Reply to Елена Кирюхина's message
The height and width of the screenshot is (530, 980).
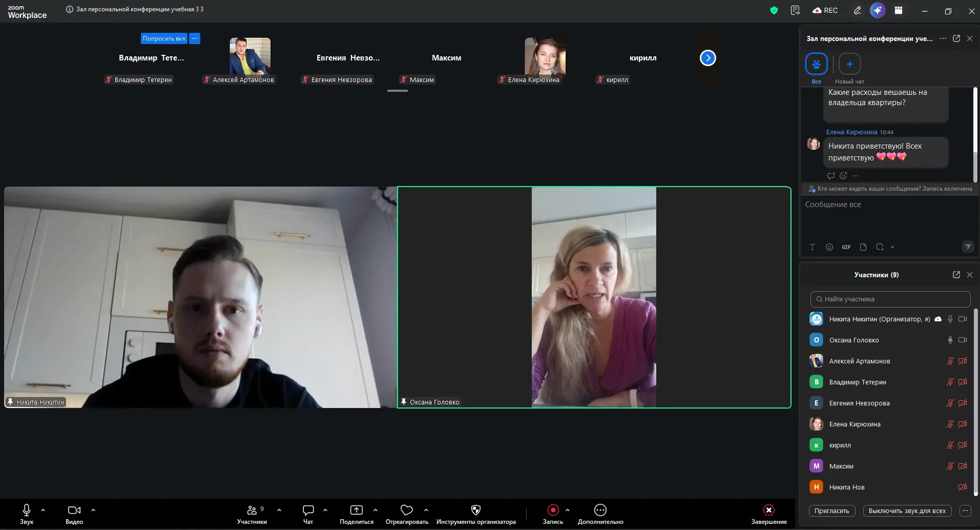point(830,176)
